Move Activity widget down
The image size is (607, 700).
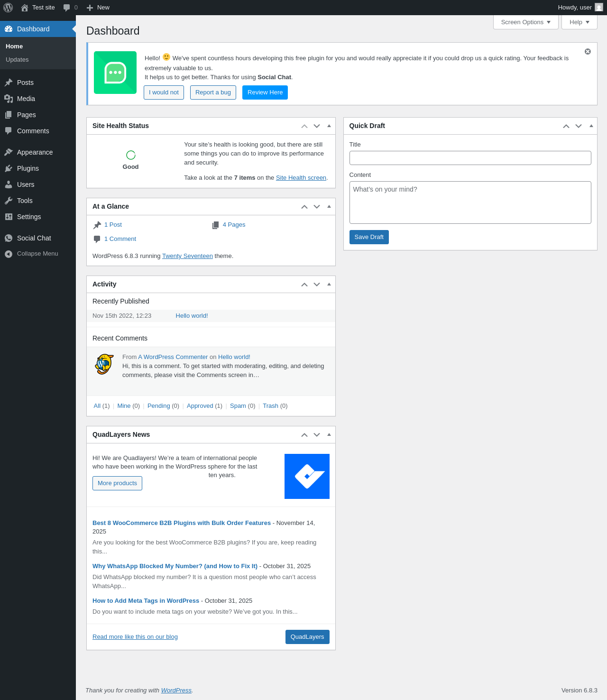317,285
